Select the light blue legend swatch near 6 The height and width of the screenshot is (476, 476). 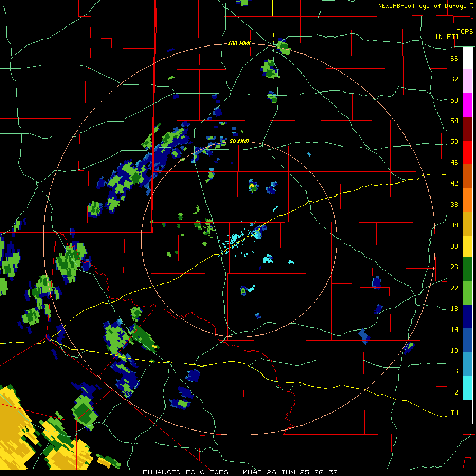point(467,364)
